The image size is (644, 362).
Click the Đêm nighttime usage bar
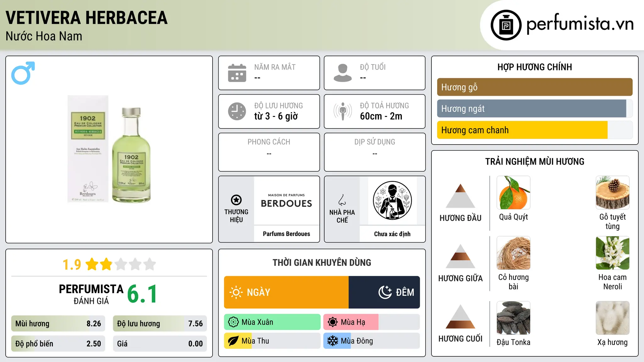tap(384, 292)
